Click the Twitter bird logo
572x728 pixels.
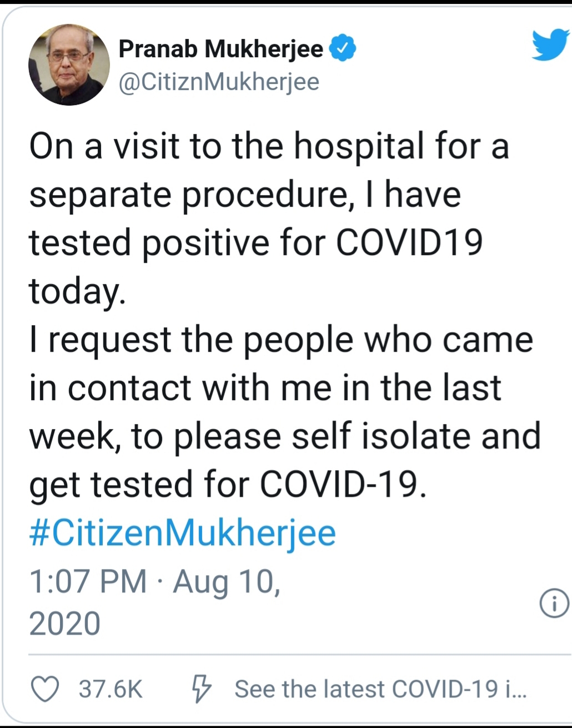(x=550, y=46)
